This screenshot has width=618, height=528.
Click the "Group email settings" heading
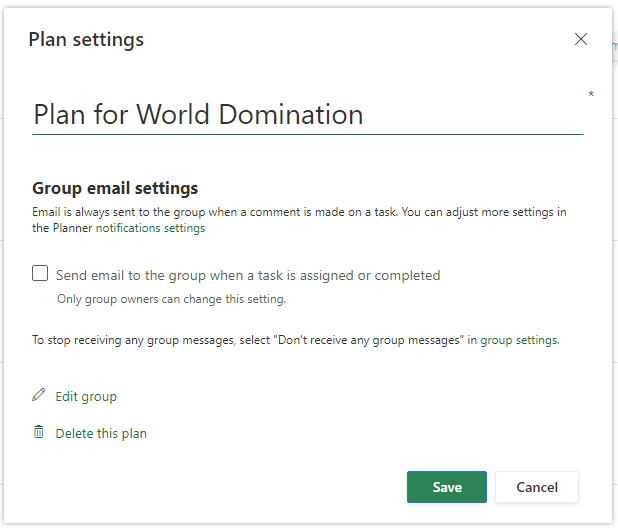click(x=115, y=188)
